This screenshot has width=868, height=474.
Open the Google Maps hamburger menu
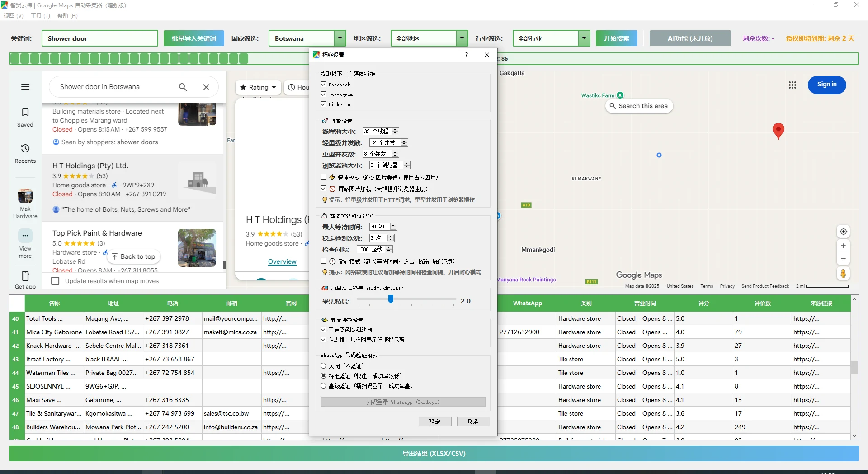(25, 87)
